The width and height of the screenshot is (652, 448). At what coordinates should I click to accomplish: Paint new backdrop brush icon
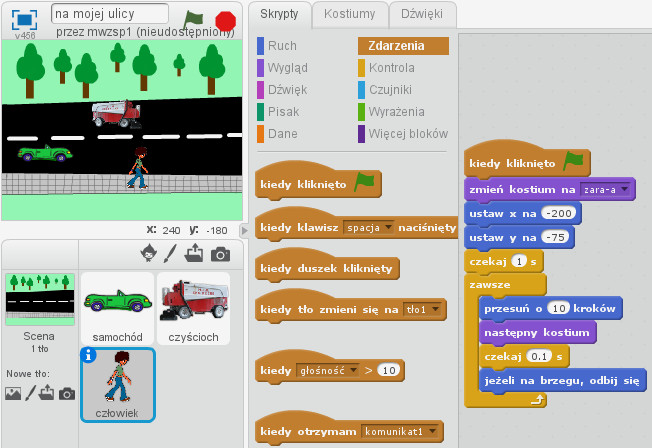(x=30, y=393)
